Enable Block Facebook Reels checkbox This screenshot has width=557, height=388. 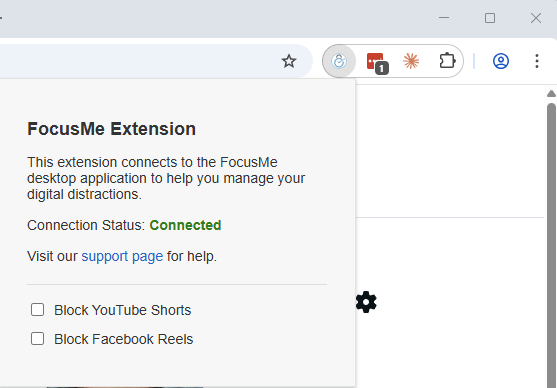(x=37, y=339)
